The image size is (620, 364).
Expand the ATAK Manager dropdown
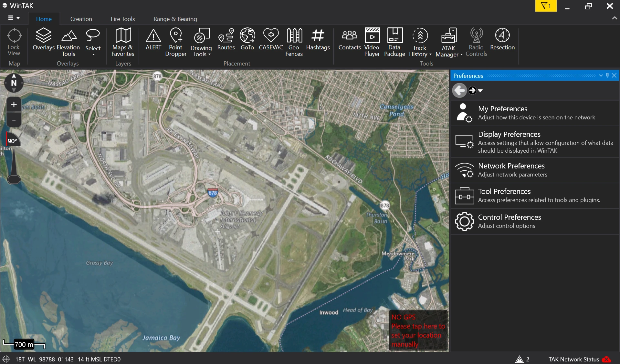(461, 55)
